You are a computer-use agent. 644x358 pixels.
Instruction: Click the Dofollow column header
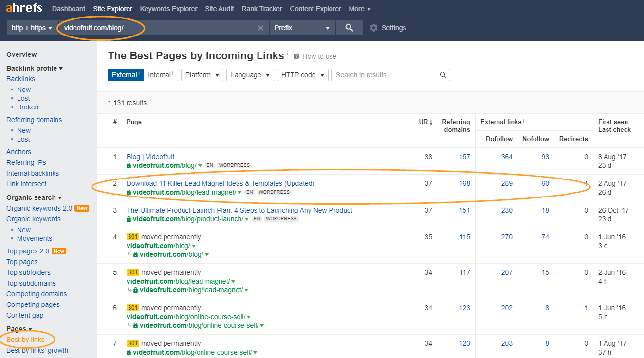(499, 139)
